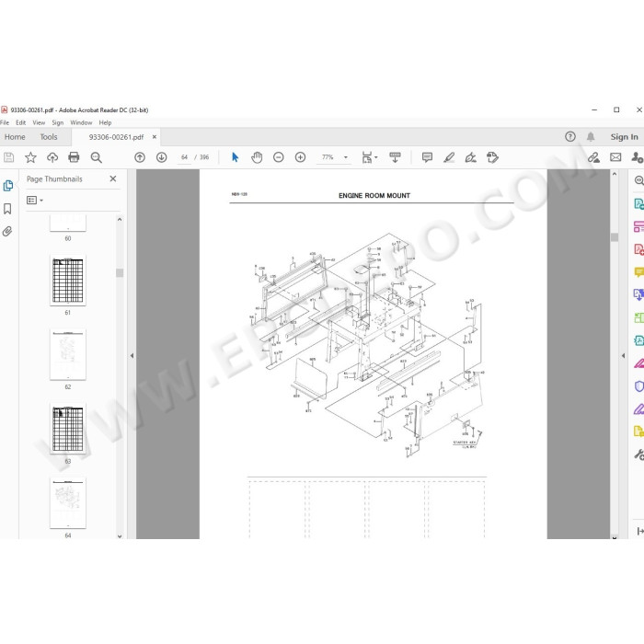
Task: Collapse the right tools pane
Action: [x=624, y=356]
